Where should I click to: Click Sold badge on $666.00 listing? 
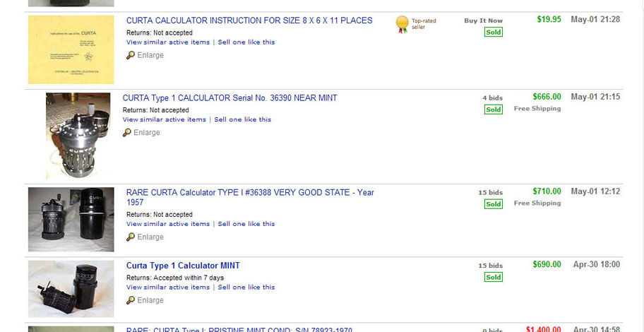tap(493, 109)
